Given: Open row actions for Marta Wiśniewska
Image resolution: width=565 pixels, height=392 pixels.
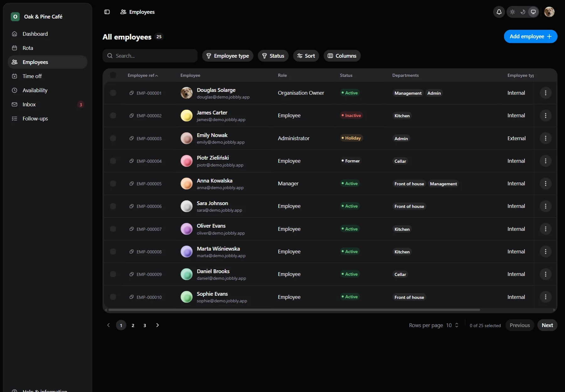Looking at the screenshot, I should tap(546, 252).
